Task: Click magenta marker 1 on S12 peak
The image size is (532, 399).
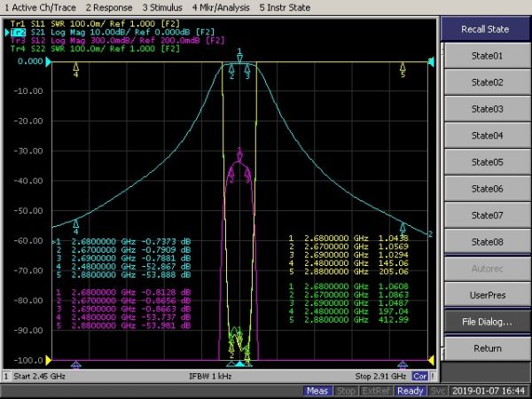Action: pyautogui.click(x=239, y=155)
